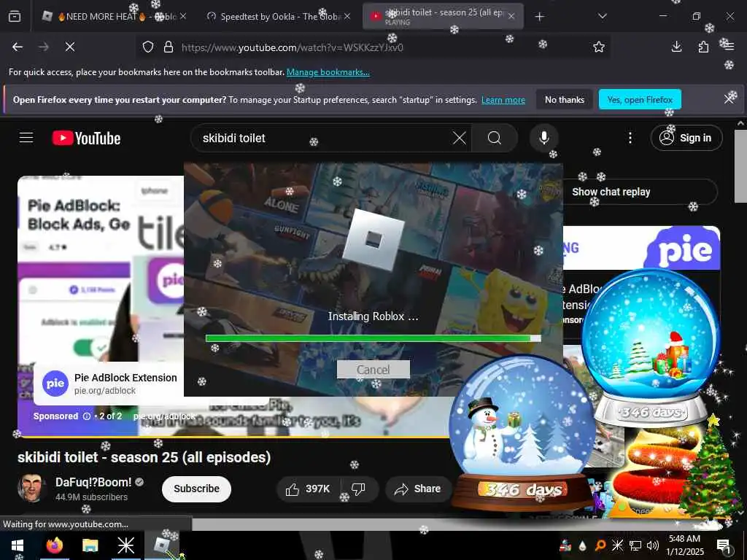Go back using the browser back arrow
747x560 pixels.
click(18, 47)
